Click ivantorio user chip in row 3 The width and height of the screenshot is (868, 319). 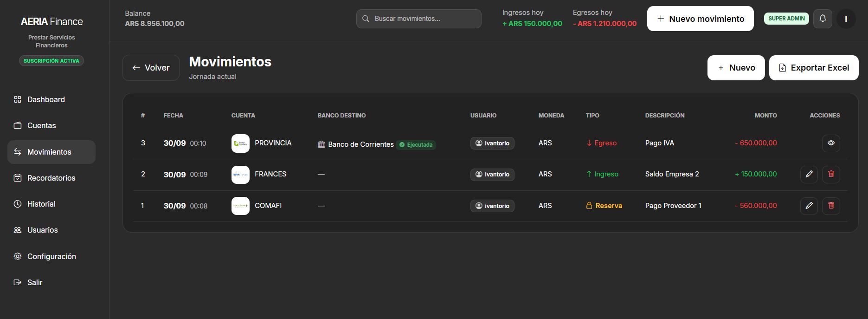tap(492, 143)
